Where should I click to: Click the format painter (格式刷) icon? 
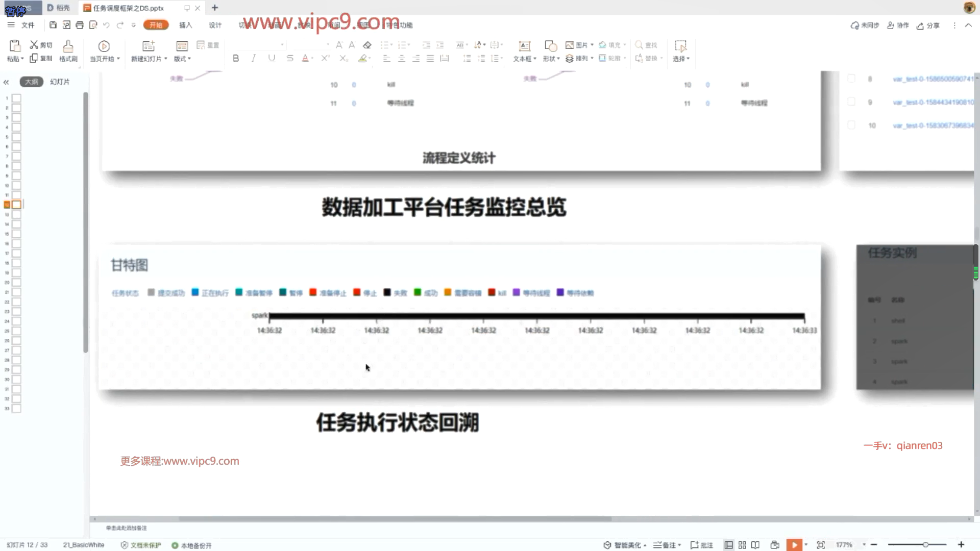tap(68, 47)
